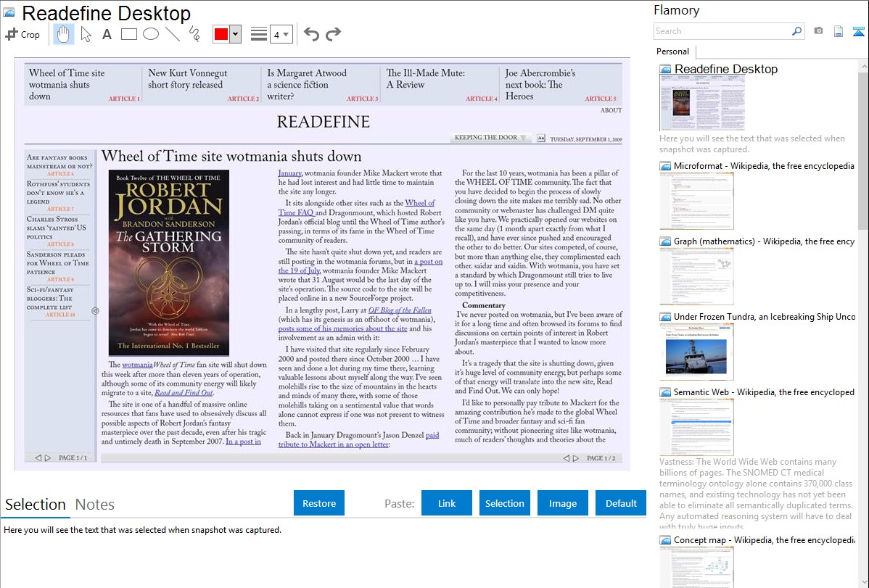
Task: Open the Under Frozen Tundra snapshot thumbnail
Action: point(696,351)
